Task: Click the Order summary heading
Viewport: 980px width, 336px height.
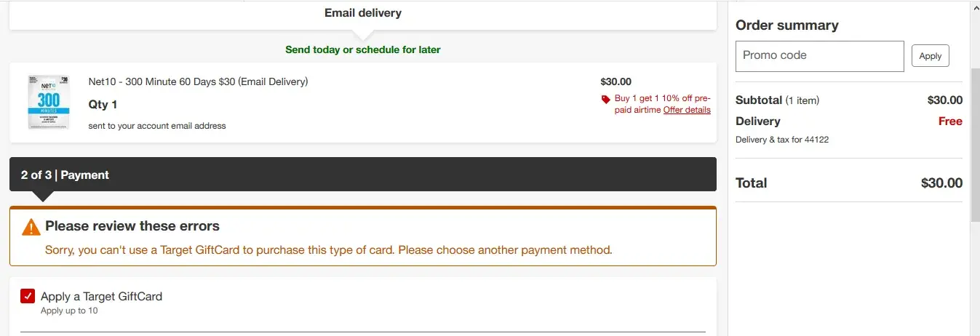Action: tap(786, 25)
